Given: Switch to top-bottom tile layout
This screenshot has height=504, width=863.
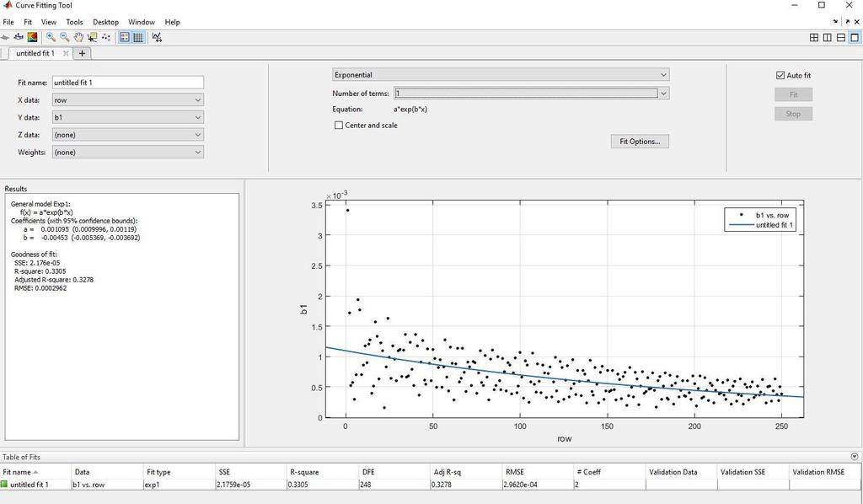Looking at the screenshot, I should [x=841, y=37].
